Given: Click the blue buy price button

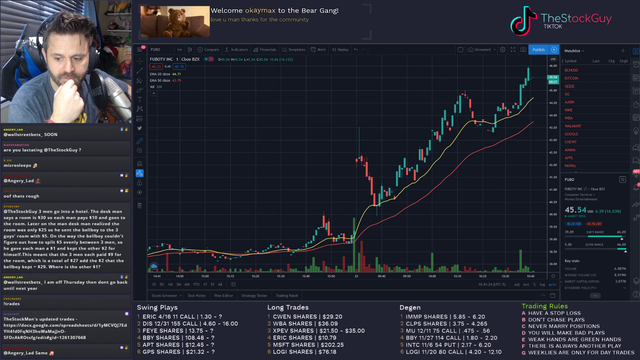Looking at the screenshot, I should pos(179,66).
